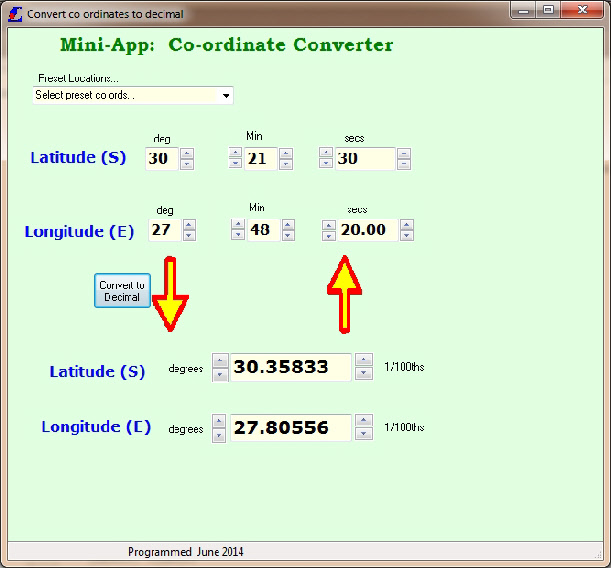Image resolution: width=611 pixels, height=568 pixels.
Task: Increase Latitude degrees with up spinner
Action: click(187, 153)
